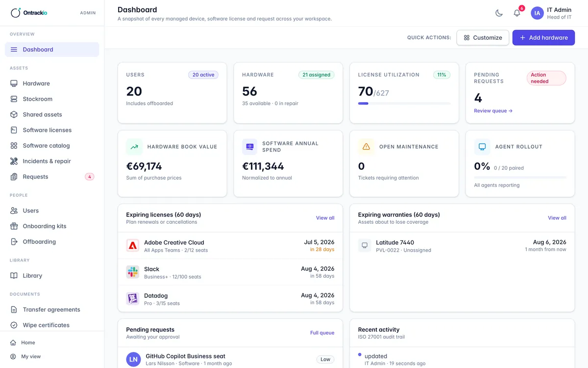Click the IA user avatar

pyautogui.click(x=537, y=13)
